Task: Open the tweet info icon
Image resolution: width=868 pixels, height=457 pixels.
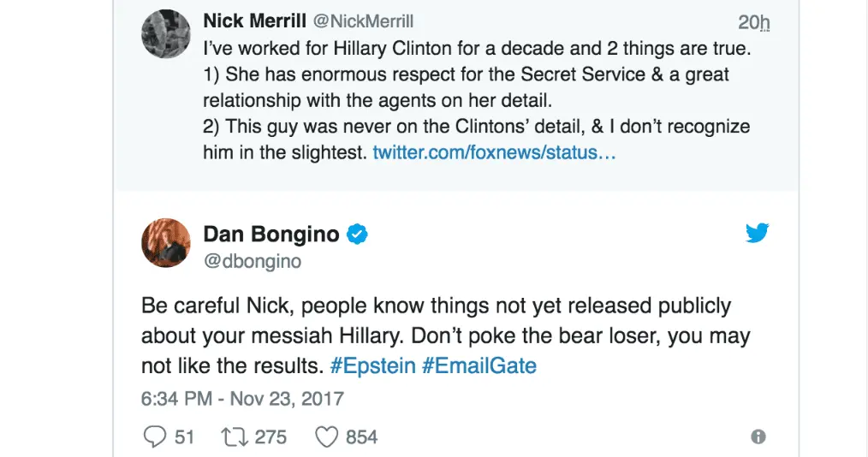Action: pos(758,436)
